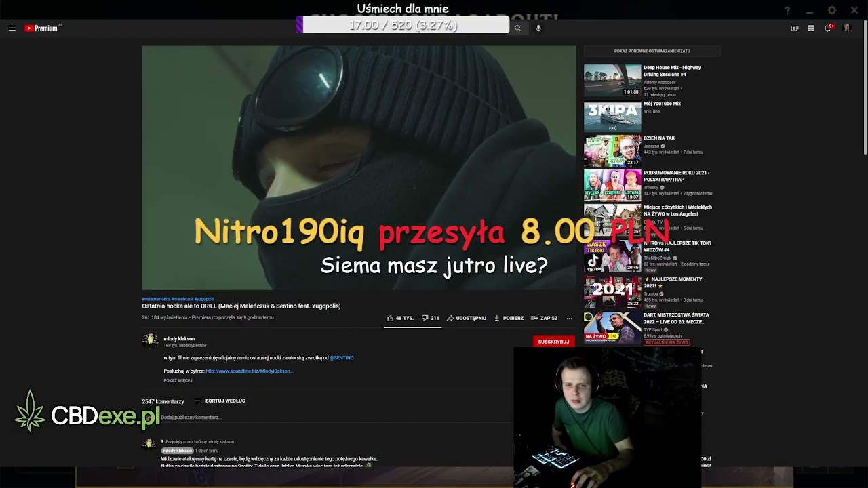Open the młody klakson channel name
This screenshot has height=488, width=868.
pyautogui.click(x=179, y=339)
